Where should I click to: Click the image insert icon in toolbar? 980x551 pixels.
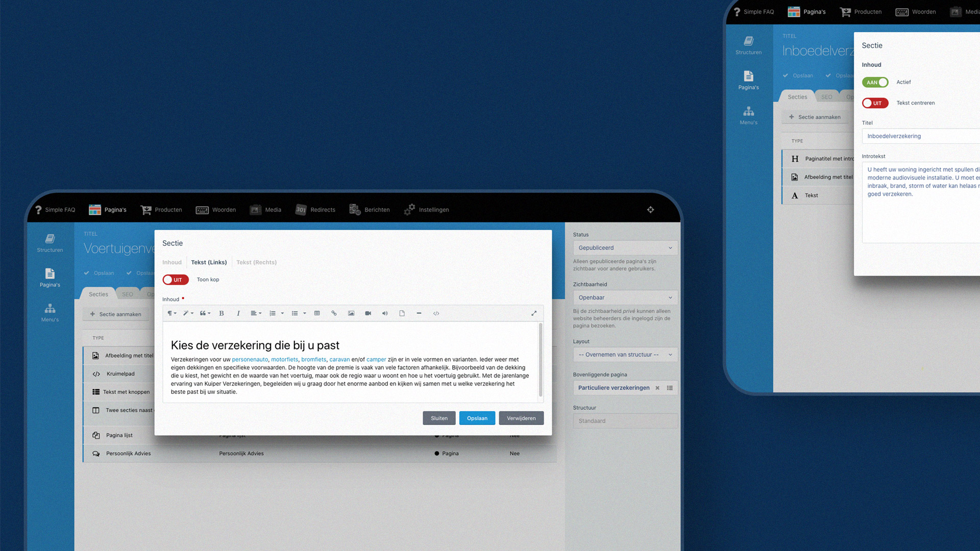[x=351, y=313]
